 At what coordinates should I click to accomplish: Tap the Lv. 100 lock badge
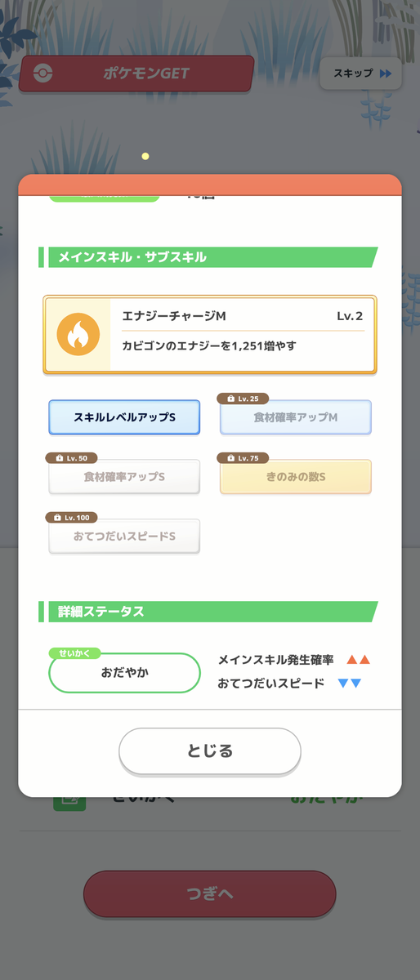72,518
